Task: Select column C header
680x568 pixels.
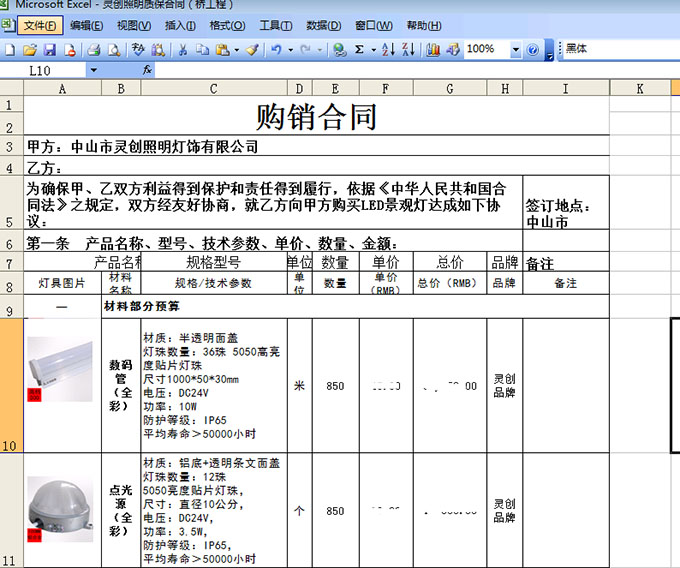Action: click(213, 89)
